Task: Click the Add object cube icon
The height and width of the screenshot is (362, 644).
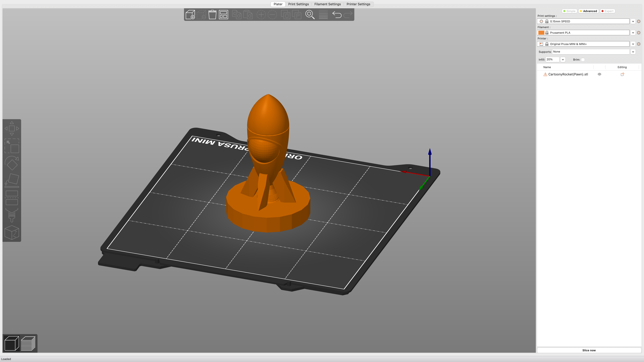Action: tap(190, 14)
